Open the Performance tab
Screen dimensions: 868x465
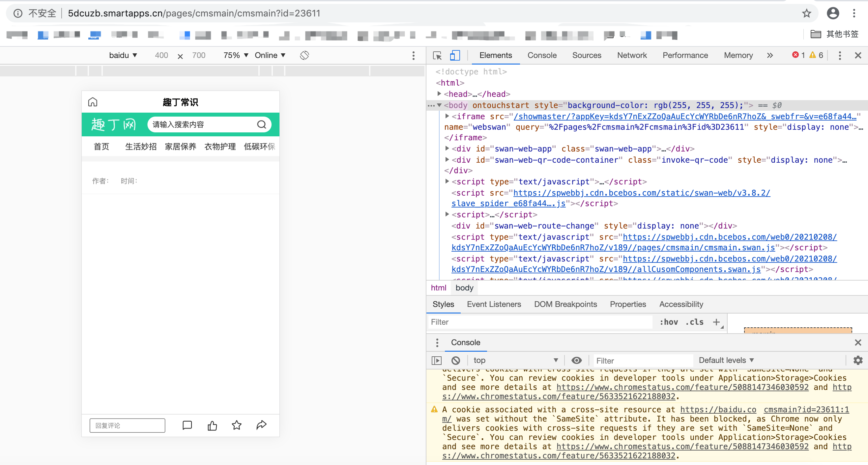click(685, 55)
